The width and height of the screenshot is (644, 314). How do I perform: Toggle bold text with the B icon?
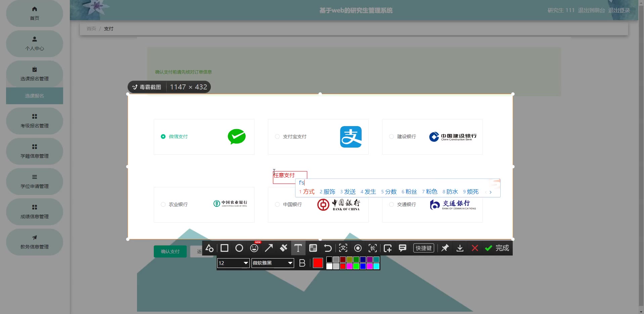(302, 263)
